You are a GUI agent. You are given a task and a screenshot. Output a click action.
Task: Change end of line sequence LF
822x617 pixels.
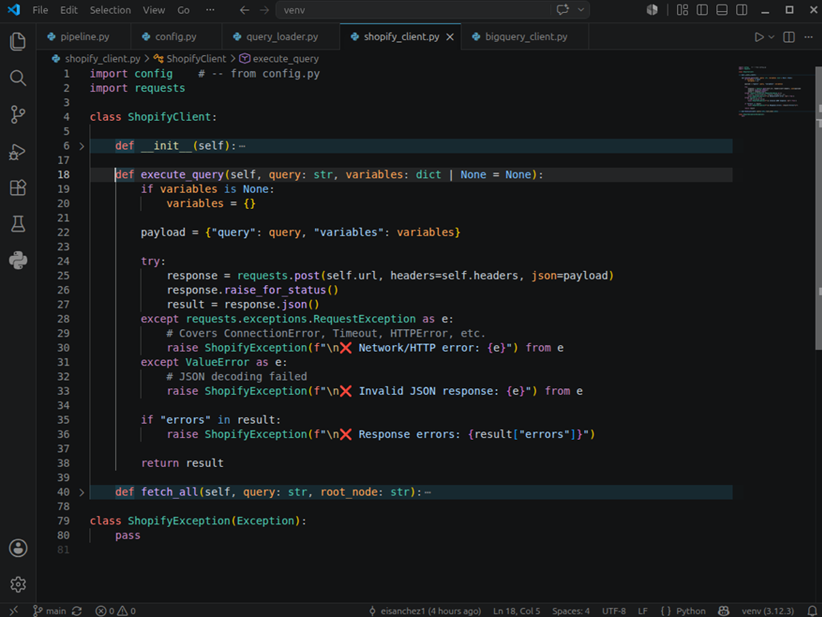click(x=643, y=611)
